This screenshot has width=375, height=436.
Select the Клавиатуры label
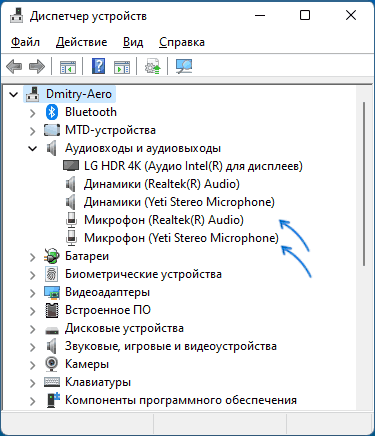98,382
